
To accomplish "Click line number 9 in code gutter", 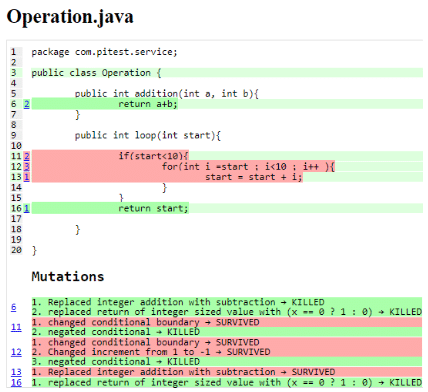I will [14, 136].
